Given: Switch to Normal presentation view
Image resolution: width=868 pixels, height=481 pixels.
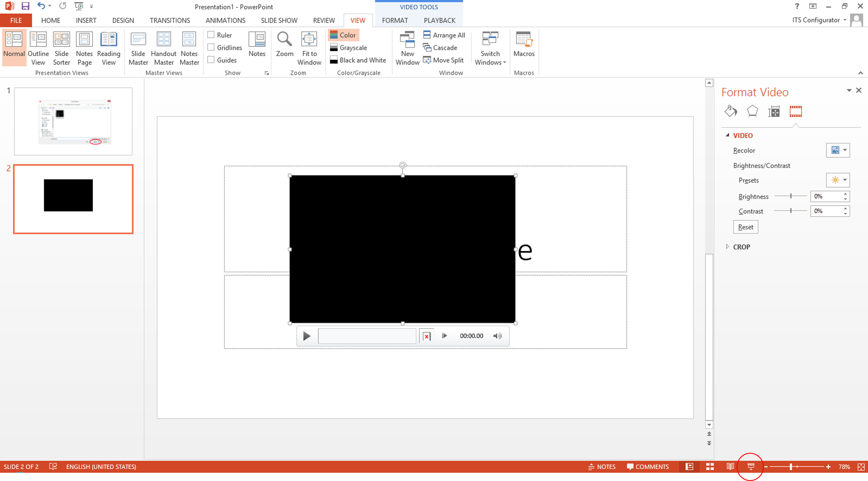Looking at the screenshot, I should click(x=14, y=48).
